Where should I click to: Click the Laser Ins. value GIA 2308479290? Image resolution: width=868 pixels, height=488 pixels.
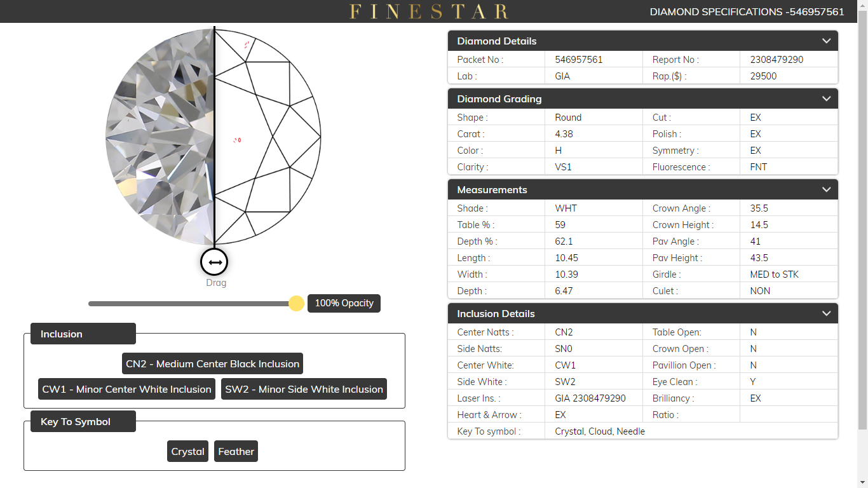(x=590, y=398)
